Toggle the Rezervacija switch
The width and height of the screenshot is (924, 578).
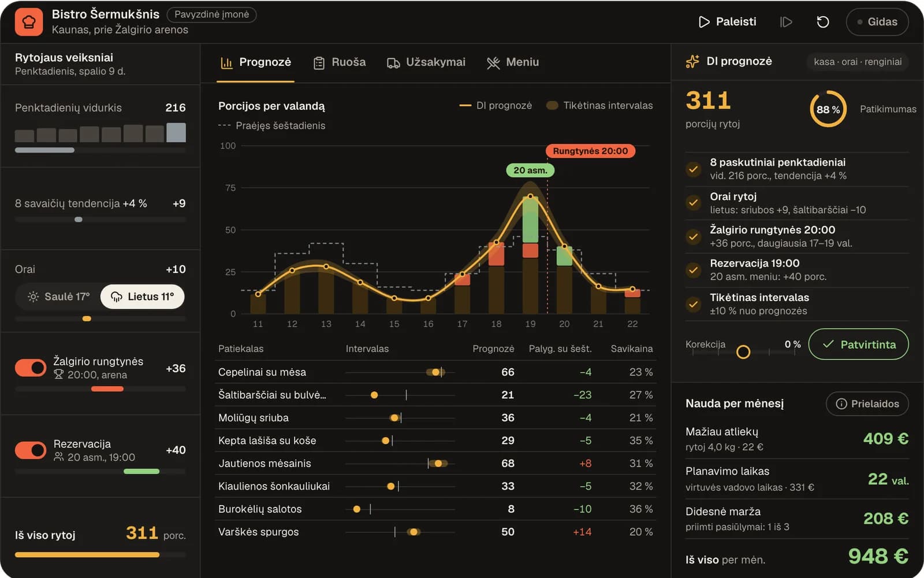click(31, 450)
